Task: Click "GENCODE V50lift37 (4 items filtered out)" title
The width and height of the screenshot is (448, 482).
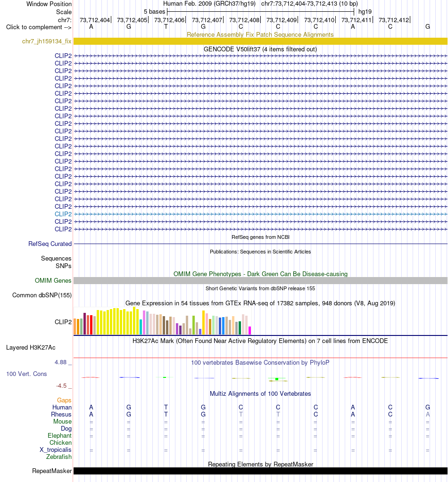Action: coord(260,49)
